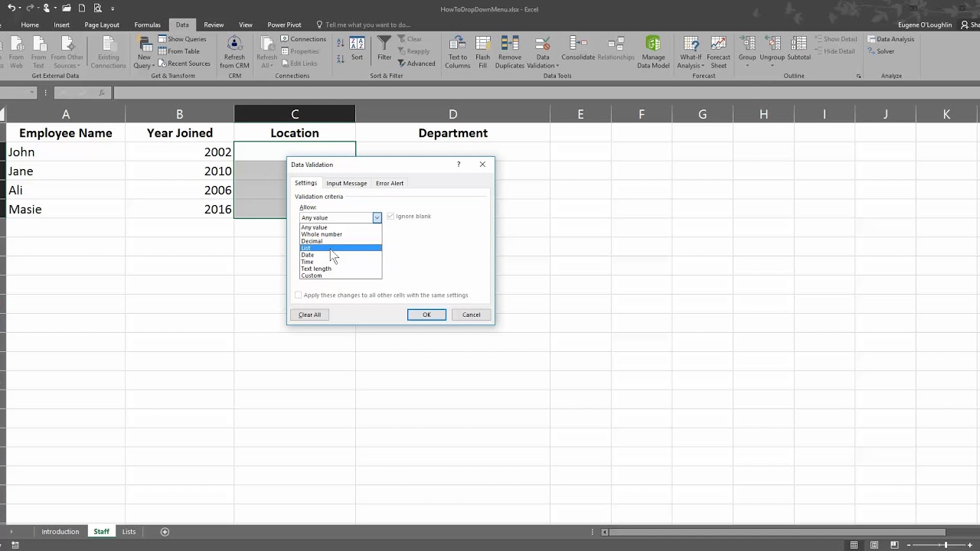Open the Introduction sheet tab
This screenshot has height=551, width=980.
pos(60,532)
